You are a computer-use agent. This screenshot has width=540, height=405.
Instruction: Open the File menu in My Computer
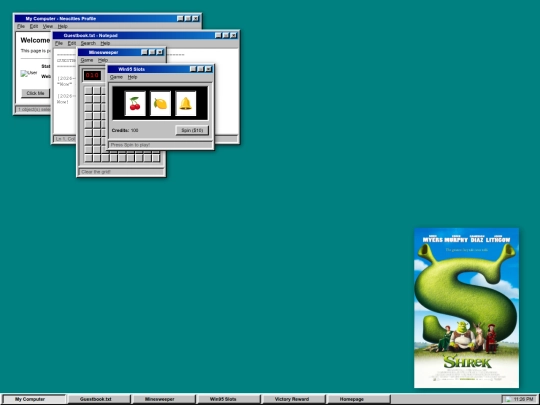[21, 27]
